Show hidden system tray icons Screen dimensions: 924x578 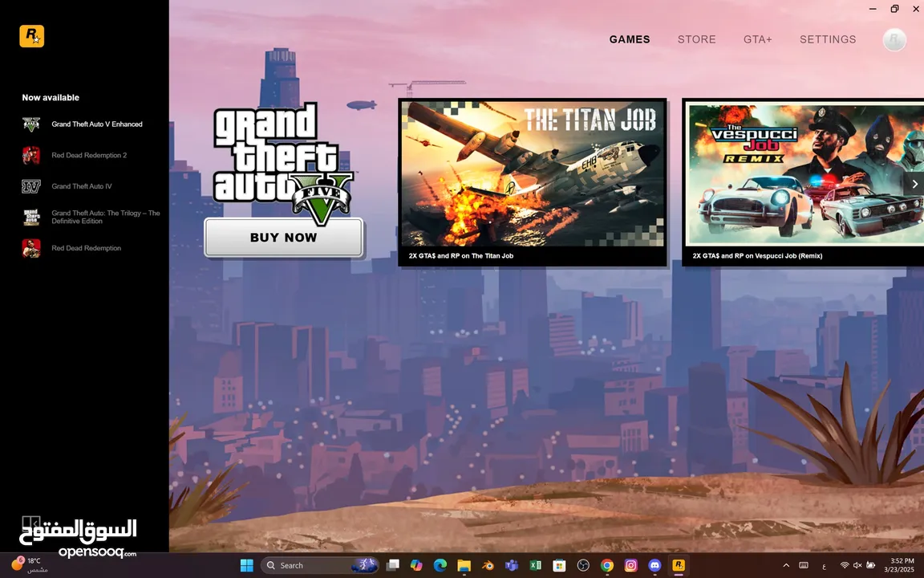coord(785,566)
